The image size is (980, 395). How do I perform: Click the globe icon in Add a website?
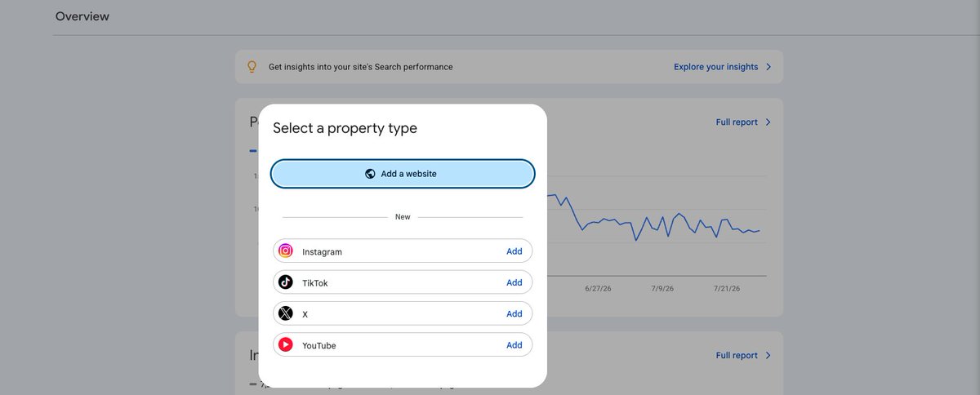370,174
